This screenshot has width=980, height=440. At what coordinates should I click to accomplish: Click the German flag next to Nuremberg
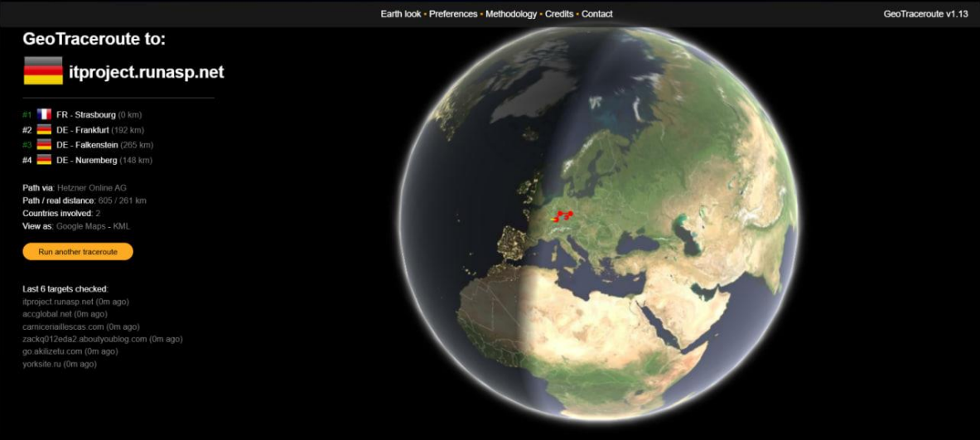click(x=44, y=160)
